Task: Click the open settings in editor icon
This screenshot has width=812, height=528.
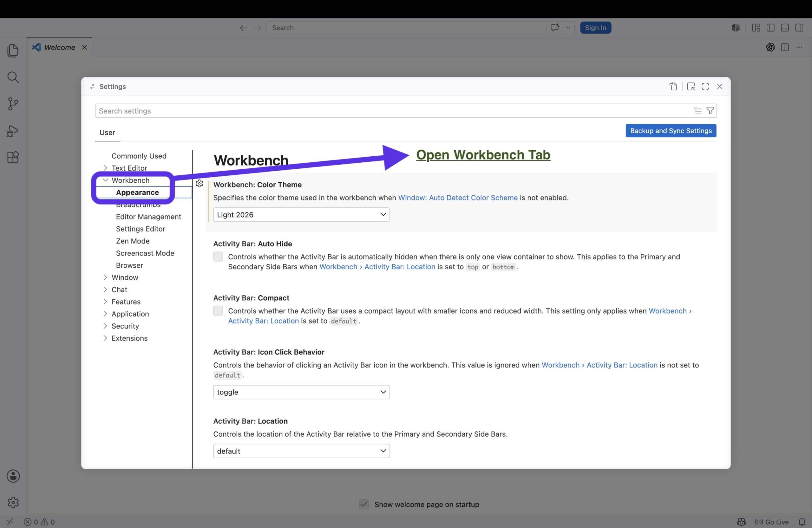Action: [x=691, y=87]
